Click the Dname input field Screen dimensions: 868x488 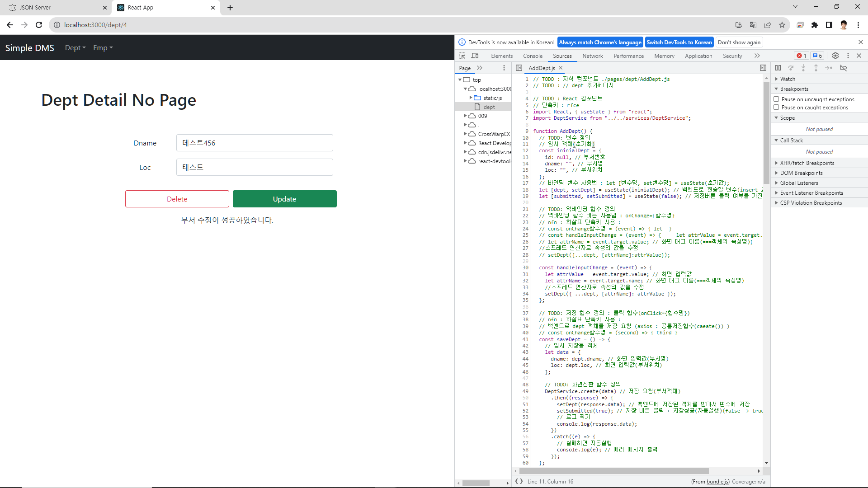[255, 143]
